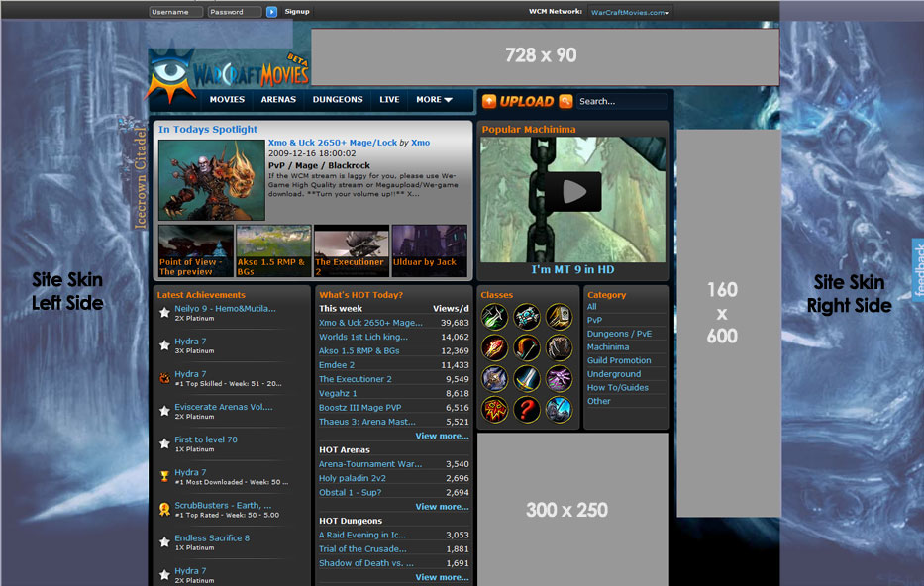Click into the Search box

[x=621, y=101]
